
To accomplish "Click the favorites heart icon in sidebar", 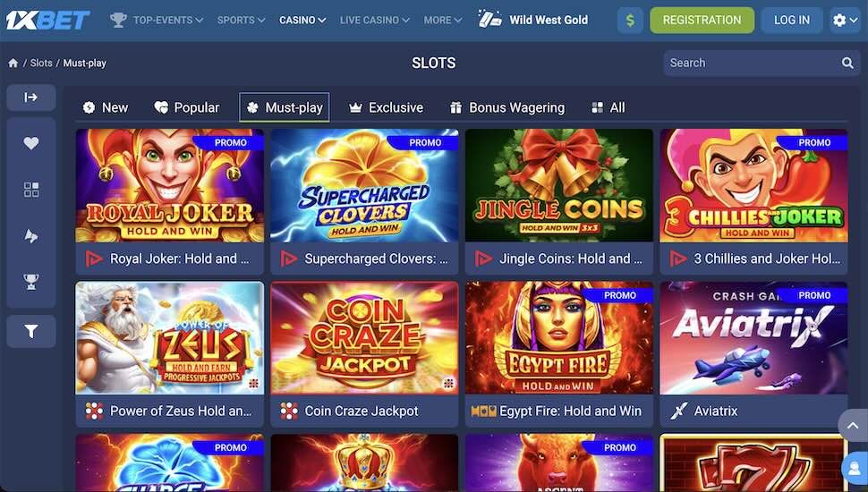I will point(31,143).
